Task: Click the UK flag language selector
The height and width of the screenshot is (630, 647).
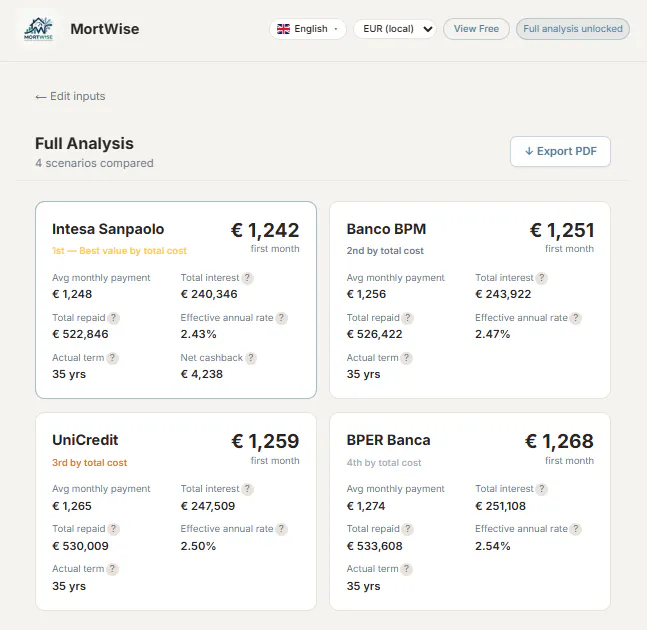Action: point(283,29)
